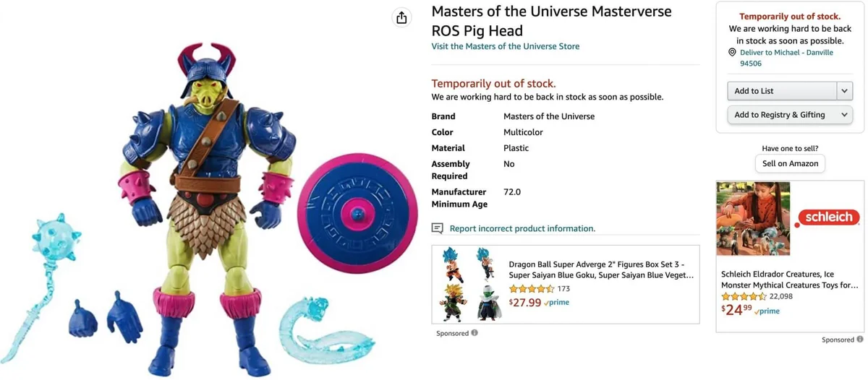
Task: Click the Dragon Ball figures ad thumbnail
Action: tap(469, 284)
